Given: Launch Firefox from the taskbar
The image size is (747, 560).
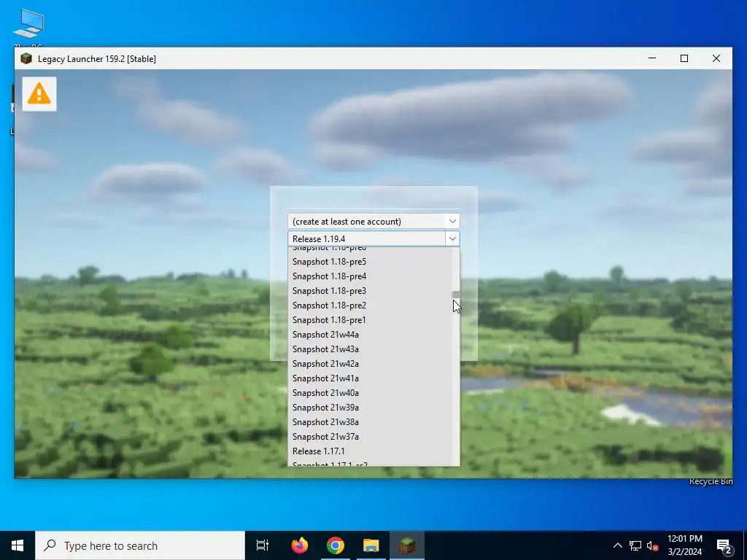Looking at the screenshot, I should coord(300,545).
